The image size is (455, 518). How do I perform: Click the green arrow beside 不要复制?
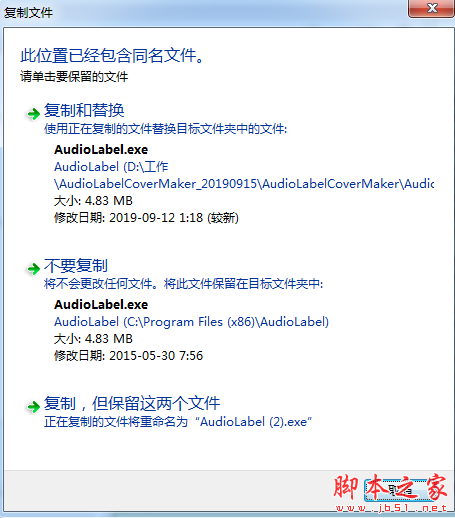(33, 269)
